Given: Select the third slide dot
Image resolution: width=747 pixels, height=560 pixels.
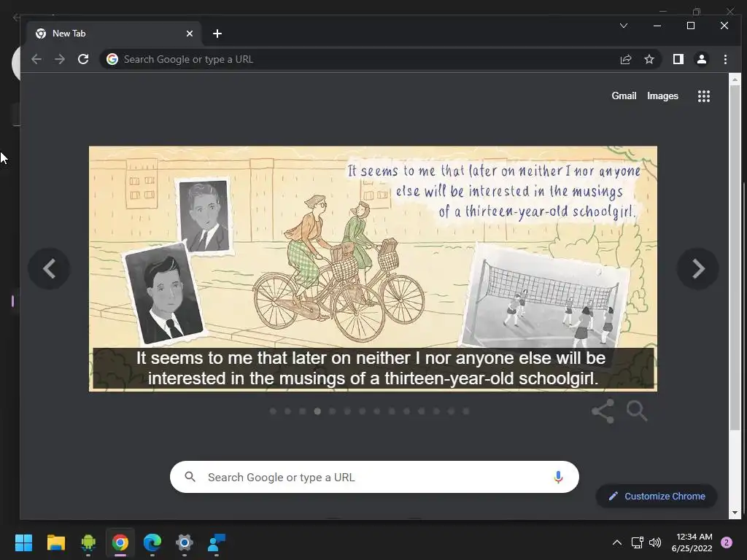Looking at the screenshot, I should coord(303,411).
